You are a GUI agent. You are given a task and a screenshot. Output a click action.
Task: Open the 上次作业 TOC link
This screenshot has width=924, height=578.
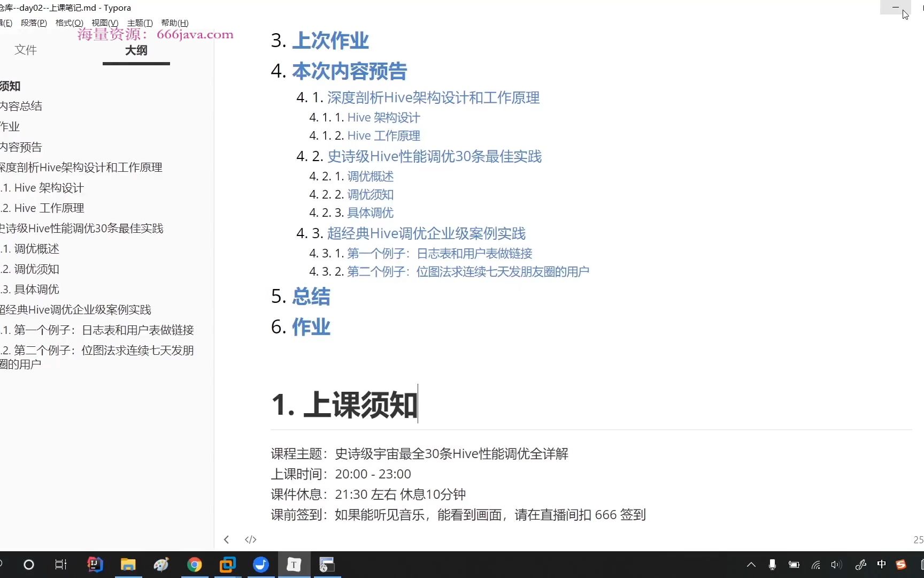pyautogui.click(x=330, y=41)
